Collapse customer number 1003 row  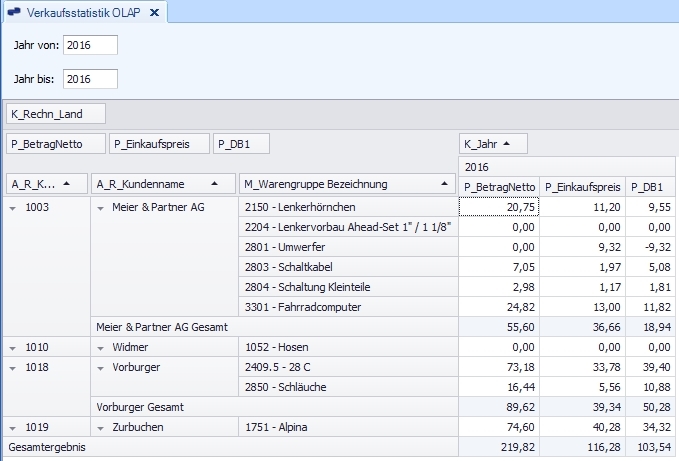[x=13, y=208]
